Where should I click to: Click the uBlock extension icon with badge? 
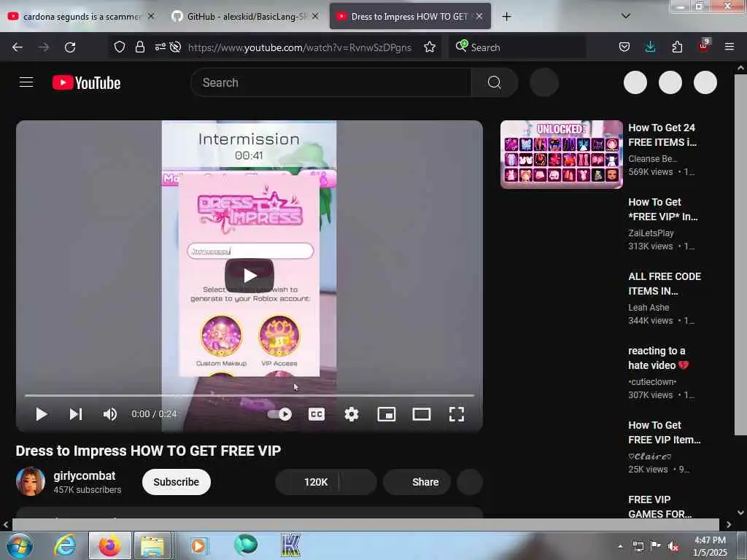pos(704,46)
